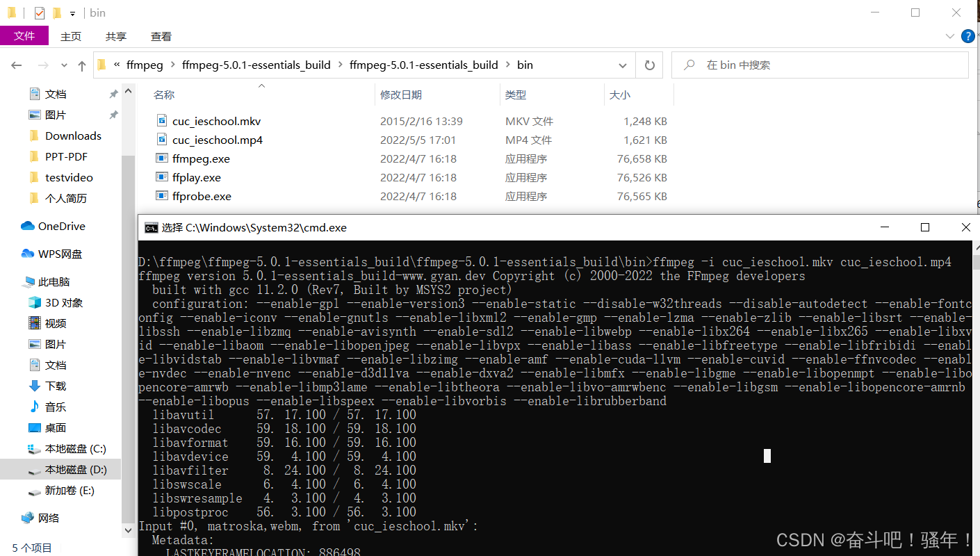Click the bin breadcrumb segment
The image size is (980, 556).
pyautogui.click(x=525, y=65)
